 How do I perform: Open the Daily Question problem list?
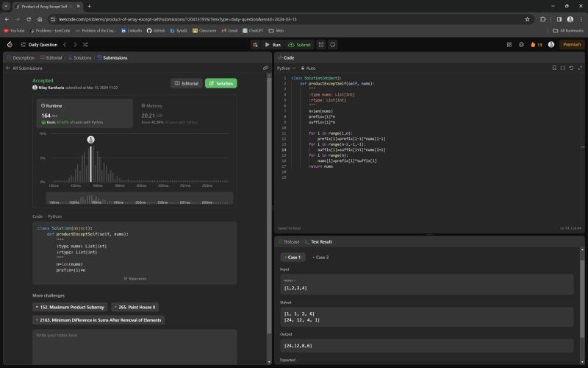(39, 45)
